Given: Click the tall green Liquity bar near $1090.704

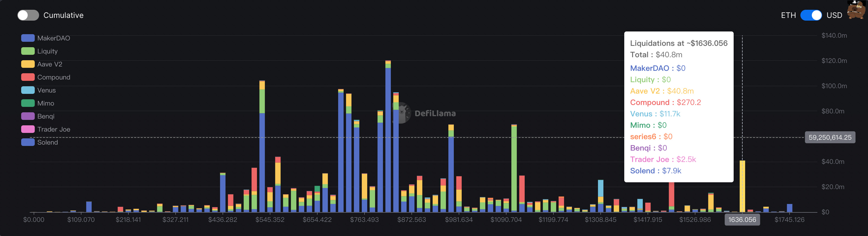Looking at the screenshot, I should [x=514, y=168].
